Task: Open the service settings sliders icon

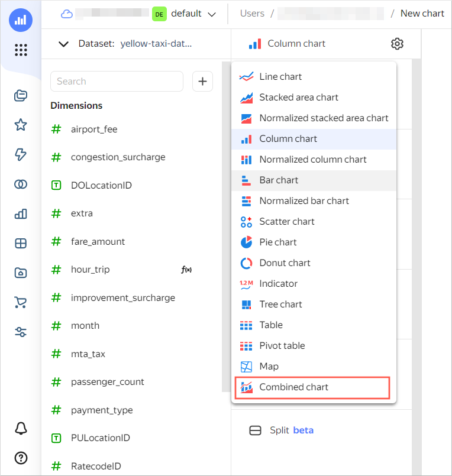Action: tap(21, 332)
